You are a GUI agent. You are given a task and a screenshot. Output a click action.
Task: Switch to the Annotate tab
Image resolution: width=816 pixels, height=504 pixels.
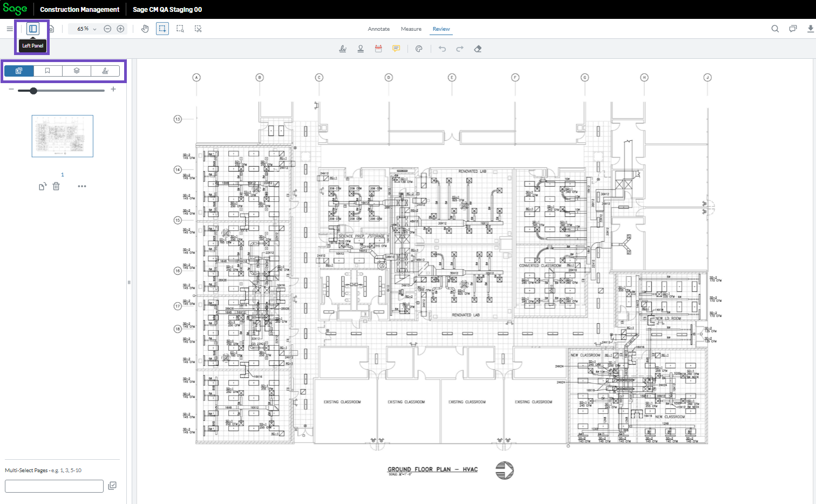pyautogui.click(x=378, y=29)
